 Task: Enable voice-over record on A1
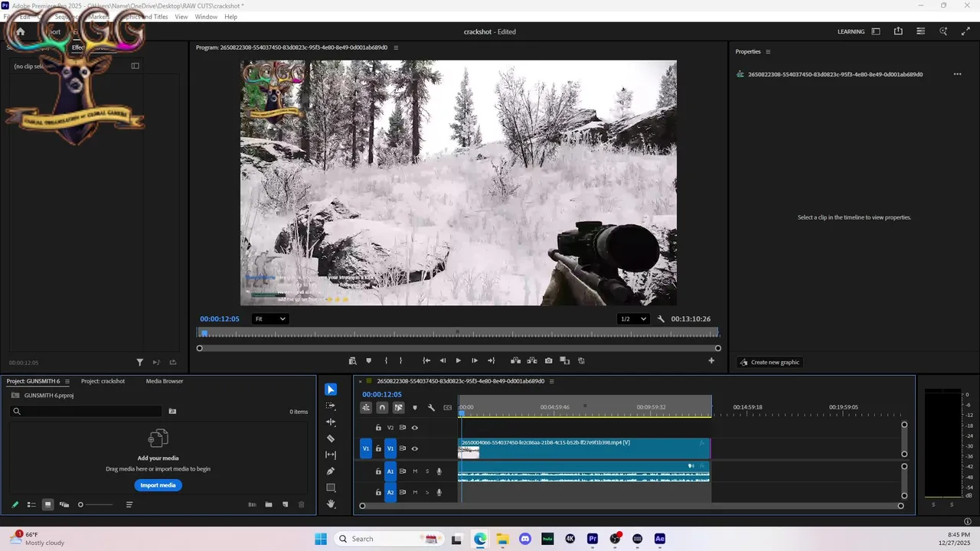(439, 471)
